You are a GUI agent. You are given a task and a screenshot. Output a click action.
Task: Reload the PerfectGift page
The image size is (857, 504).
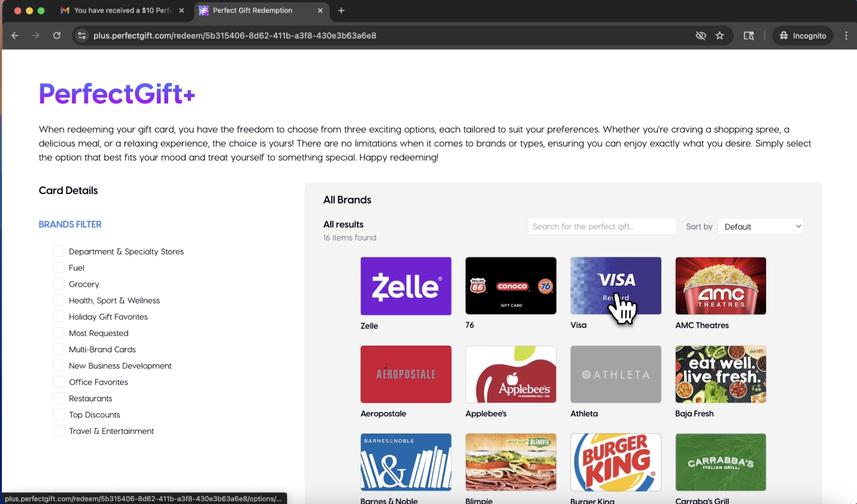[x=57, y=36]
